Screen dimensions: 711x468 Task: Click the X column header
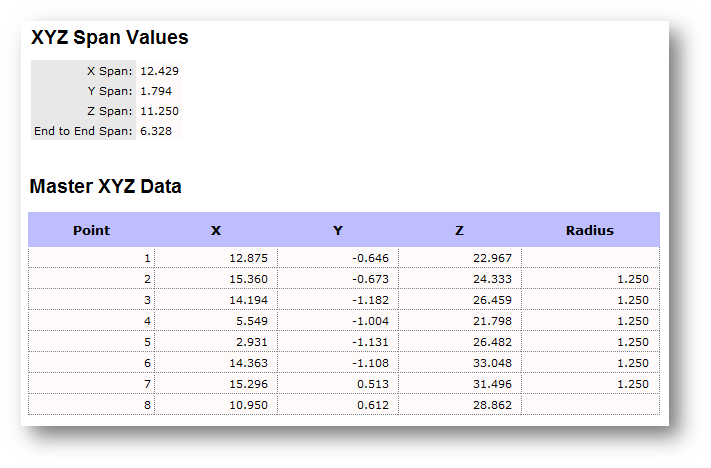click(216, 230)
